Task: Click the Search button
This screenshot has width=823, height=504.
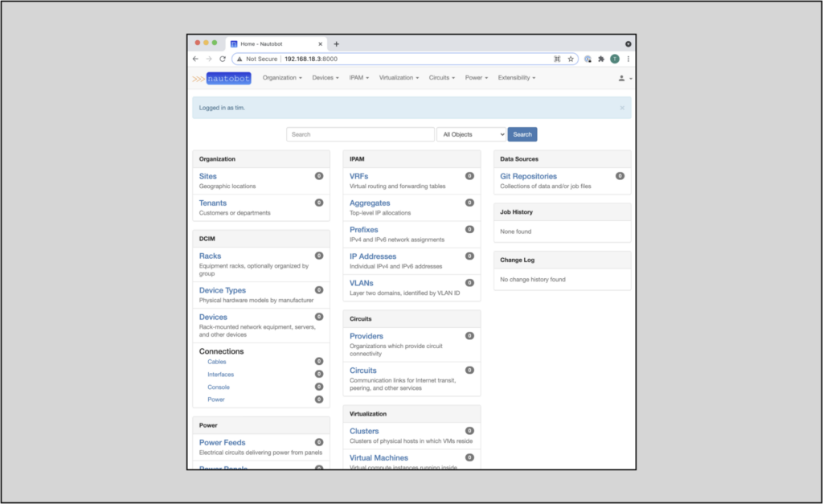Action: point(522,134)
